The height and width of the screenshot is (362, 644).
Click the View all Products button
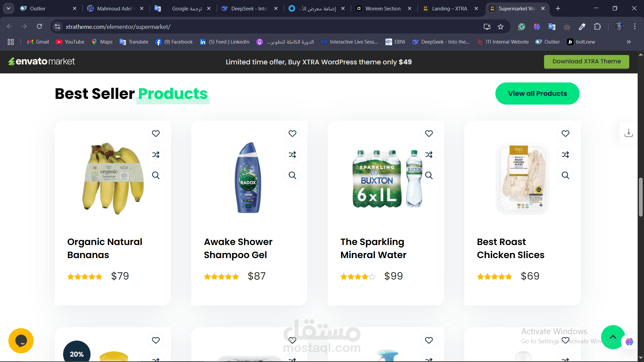click(537, 94)
